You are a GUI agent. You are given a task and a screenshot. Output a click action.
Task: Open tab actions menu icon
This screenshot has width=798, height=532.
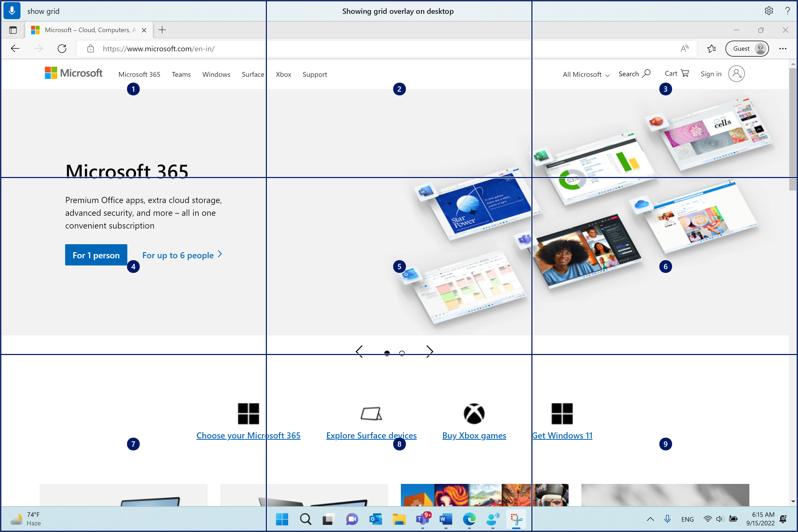click(13, 30)
